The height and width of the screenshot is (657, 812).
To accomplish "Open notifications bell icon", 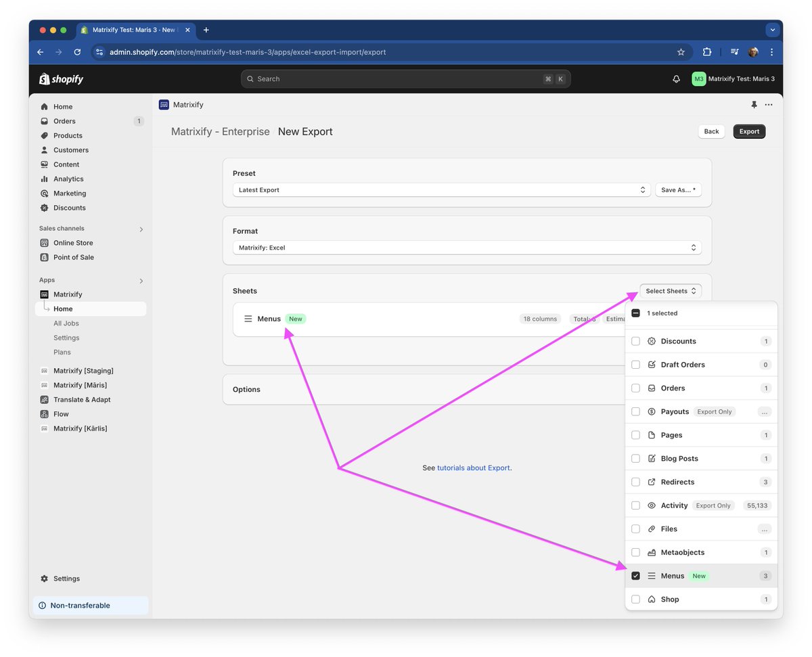I will click(x=676, y=79).
